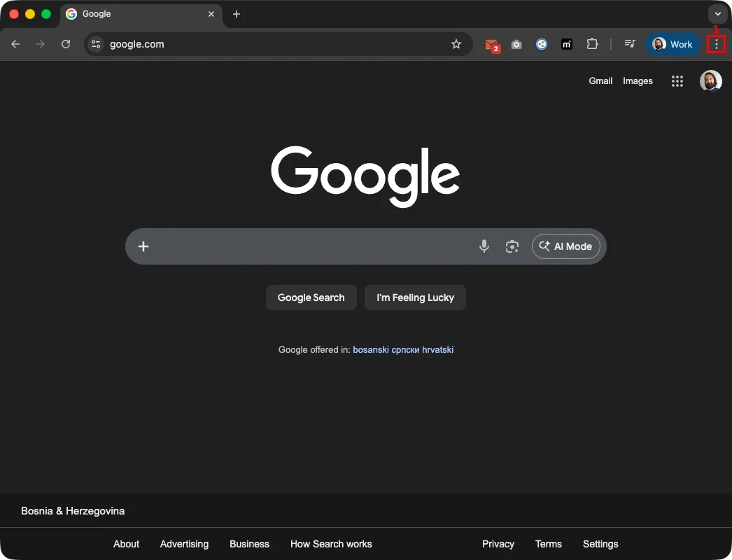Open the Gmail link

(600, 80)
